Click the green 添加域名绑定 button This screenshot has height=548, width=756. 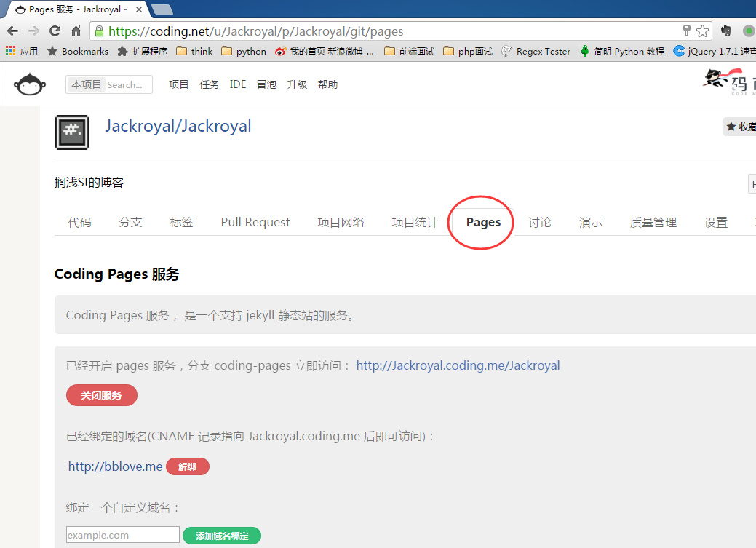(x=222, y=536)
